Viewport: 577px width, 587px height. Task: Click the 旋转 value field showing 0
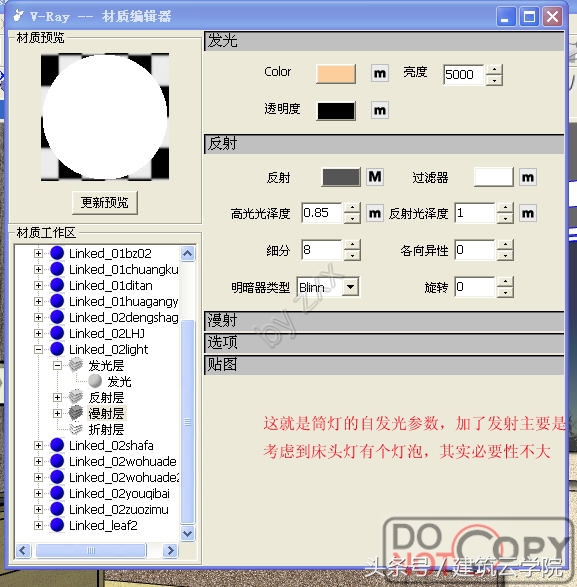click(x=475, y=287)
